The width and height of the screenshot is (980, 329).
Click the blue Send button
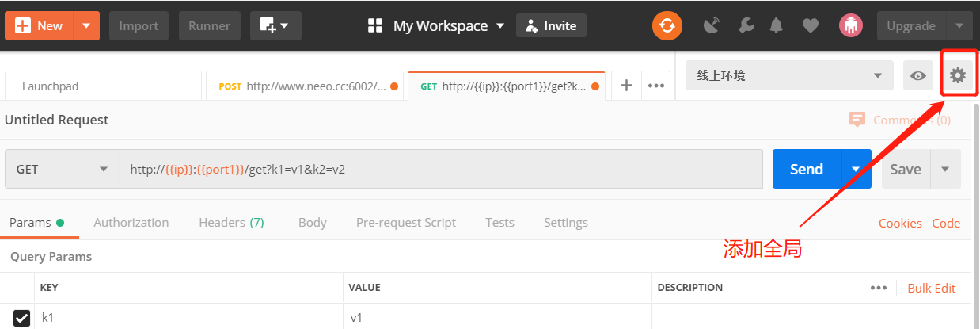click(807, 169)
